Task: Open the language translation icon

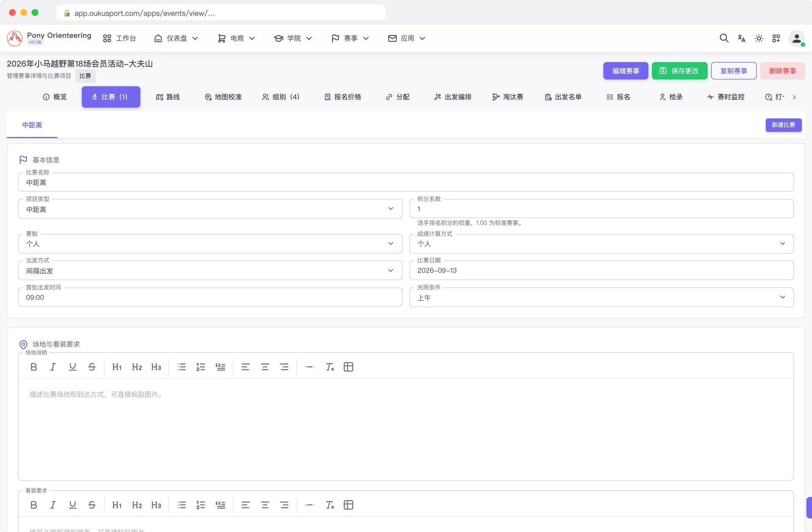Action: coord(741,38)
